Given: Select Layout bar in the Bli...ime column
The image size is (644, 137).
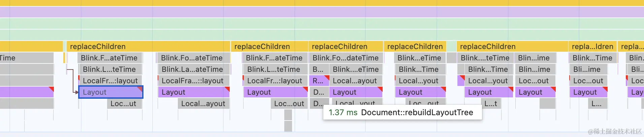Looking at the screenshot, I should point(588,92).
